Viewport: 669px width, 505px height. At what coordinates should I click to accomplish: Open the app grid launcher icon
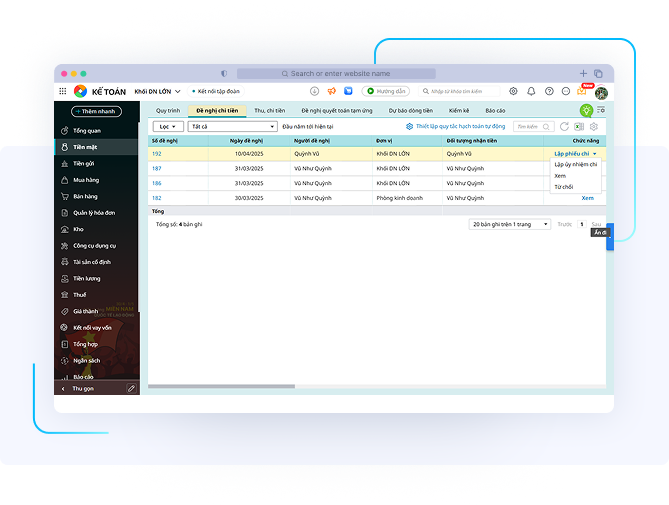coord(63,91)
